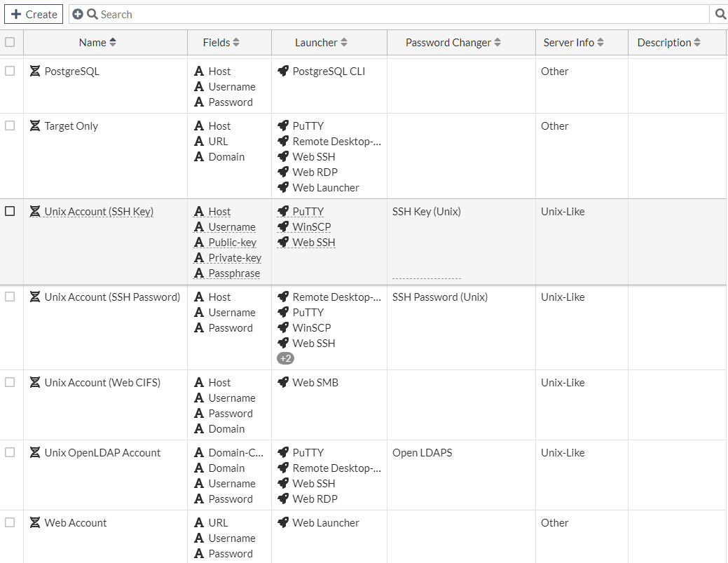Select the 'Unix OpenLDAP Account' name
The height and width of the screenshot is (563, 728).
coord(102,452)
